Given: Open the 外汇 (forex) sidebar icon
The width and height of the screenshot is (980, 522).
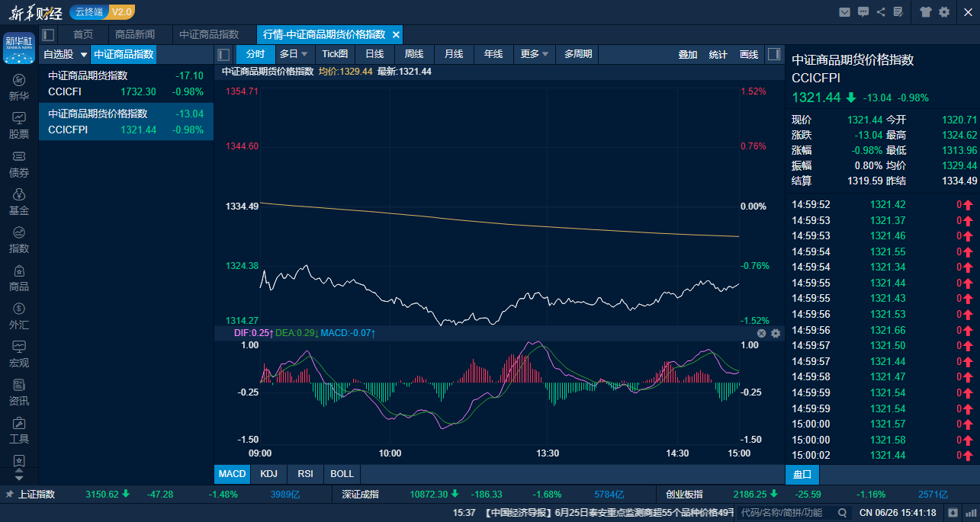Looking at the screenshot, I should click(19, 315).
